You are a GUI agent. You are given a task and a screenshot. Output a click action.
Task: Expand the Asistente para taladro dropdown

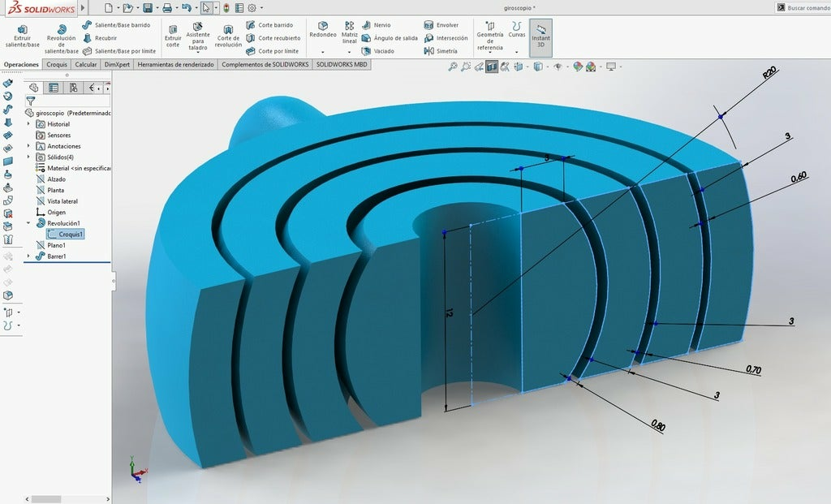coord(198,54)
